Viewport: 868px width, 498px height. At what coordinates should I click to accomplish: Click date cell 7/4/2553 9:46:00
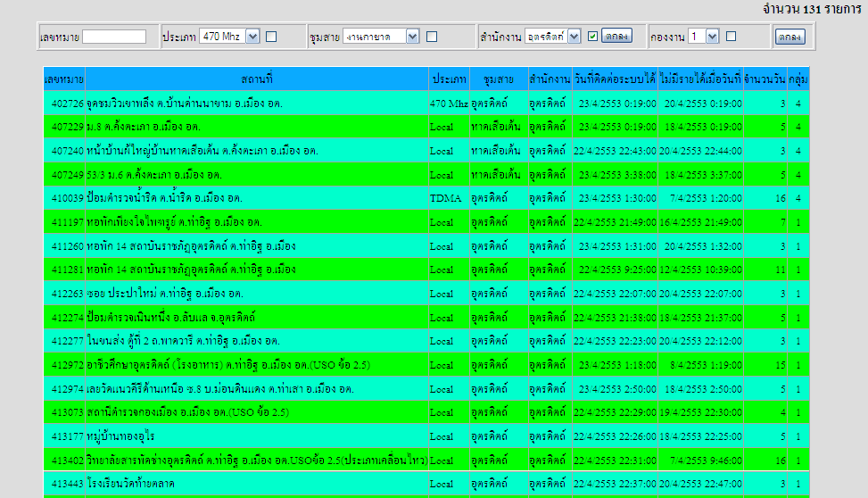pyautogui.click(x=700, y=461)
